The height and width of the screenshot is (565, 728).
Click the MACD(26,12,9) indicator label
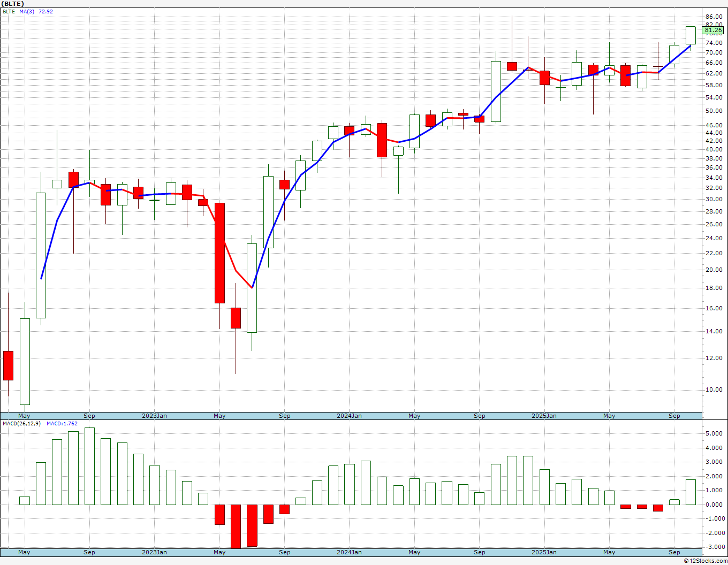coord(22,424)
